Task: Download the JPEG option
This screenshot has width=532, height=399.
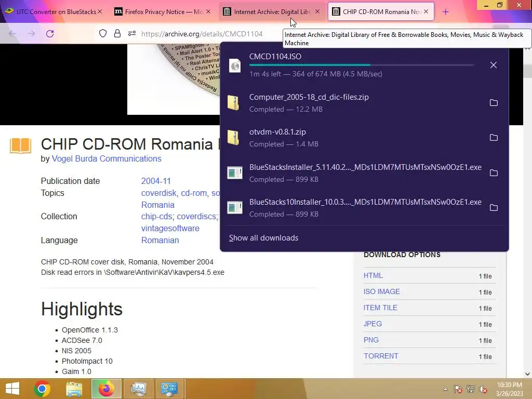Action: click(373, 324)
